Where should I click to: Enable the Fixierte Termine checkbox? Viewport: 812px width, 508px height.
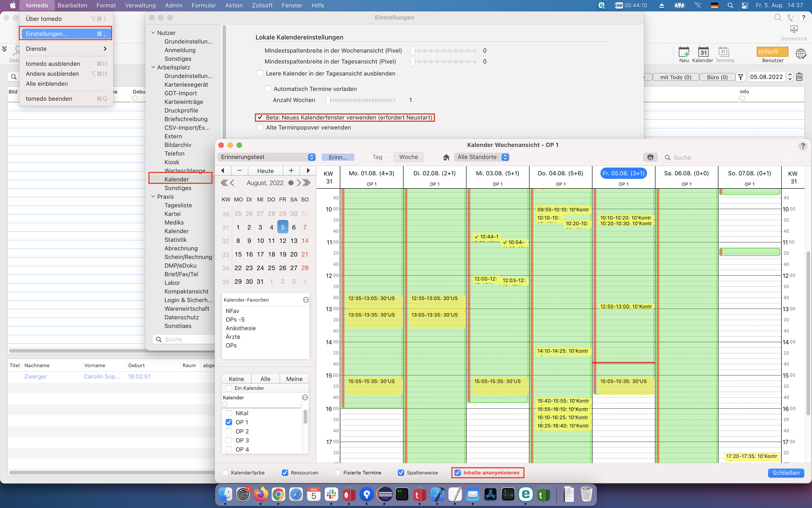338,473
